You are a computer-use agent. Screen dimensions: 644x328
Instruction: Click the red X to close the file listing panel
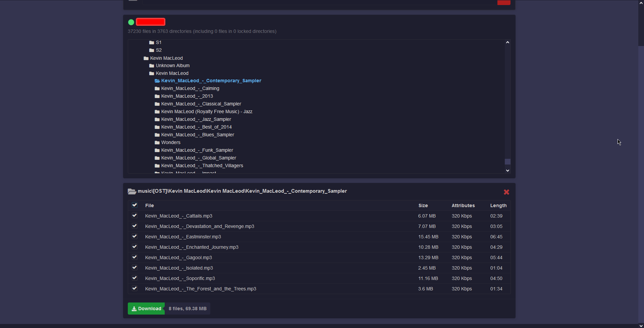coord(506,192)
